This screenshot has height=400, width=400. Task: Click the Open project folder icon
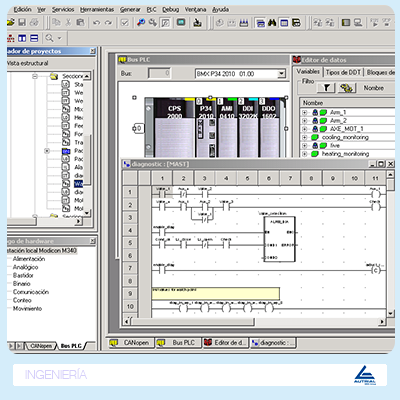(11, 23)
